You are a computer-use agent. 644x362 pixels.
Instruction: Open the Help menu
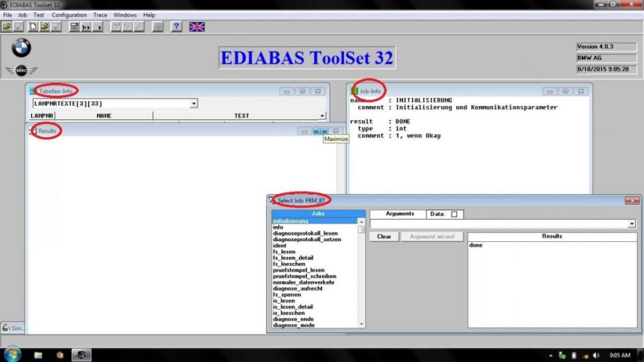coord(148,15)
